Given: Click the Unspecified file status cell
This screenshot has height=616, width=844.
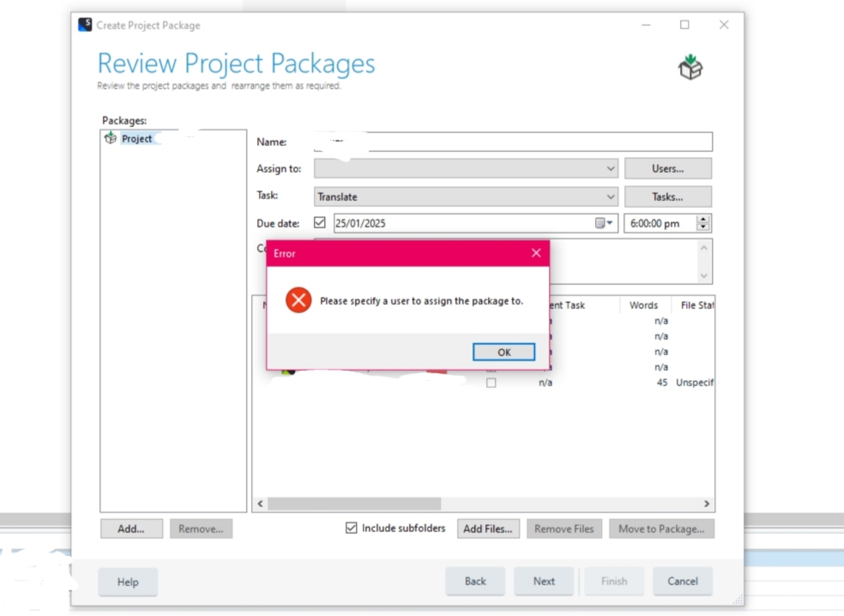Looking at the screenshot, I should [695, 382].
